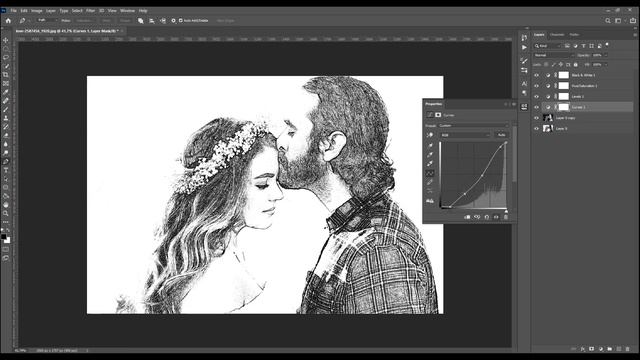The image size is (640, 360).
Task: Open pen options gear icon
Action: [x=173, y=20]
